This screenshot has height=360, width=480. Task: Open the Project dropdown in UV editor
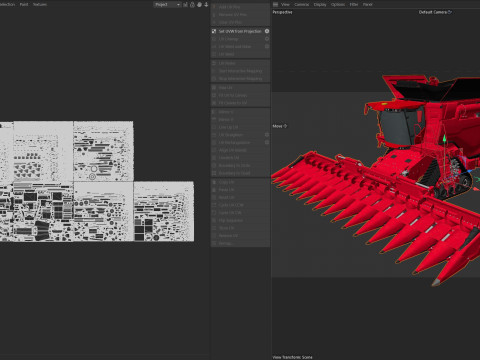pos(167,4)
